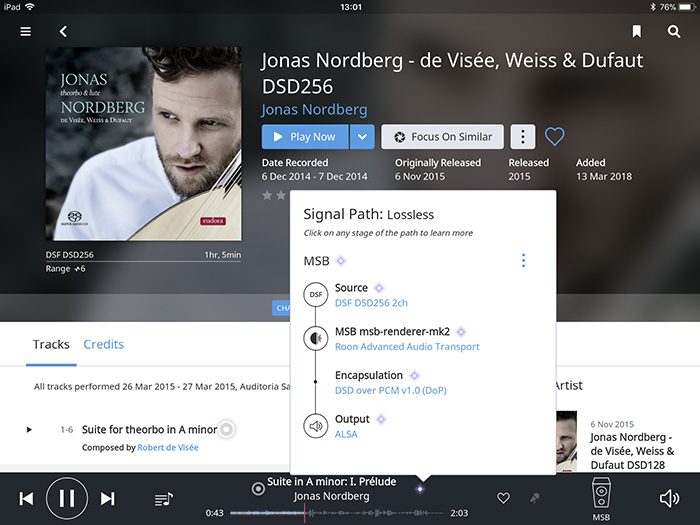Screen dimensions: 700x525
Task: Seek within the track waveform bar
Action: tap(337, 513)
